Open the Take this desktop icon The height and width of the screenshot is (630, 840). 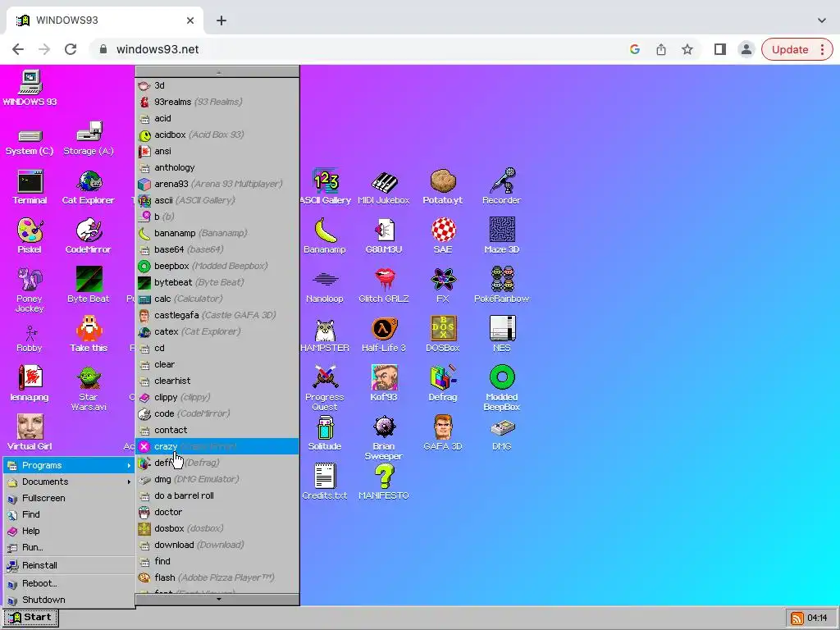click(x=89, y=335)
